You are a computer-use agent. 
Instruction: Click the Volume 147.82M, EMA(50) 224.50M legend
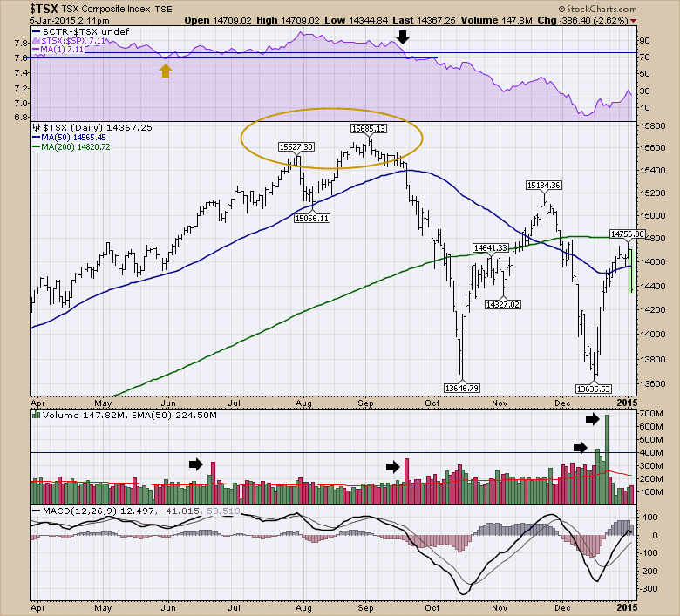[125, 415]
